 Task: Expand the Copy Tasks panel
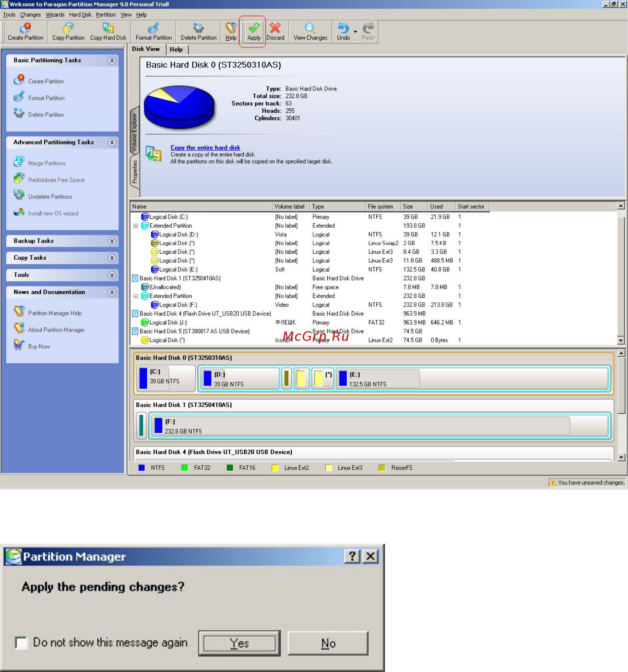(112, 258)
